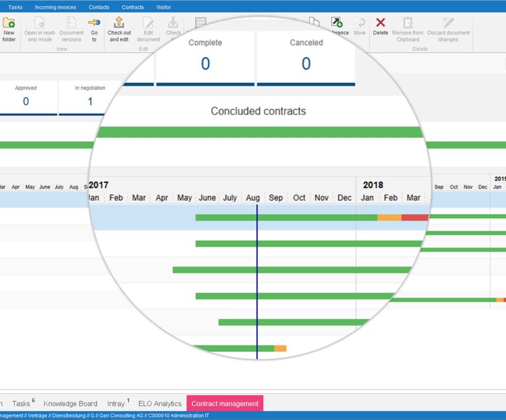This screenshot has height=420, width=506.
Task: Open the Intray bottom tab
Action: [118, 403]
